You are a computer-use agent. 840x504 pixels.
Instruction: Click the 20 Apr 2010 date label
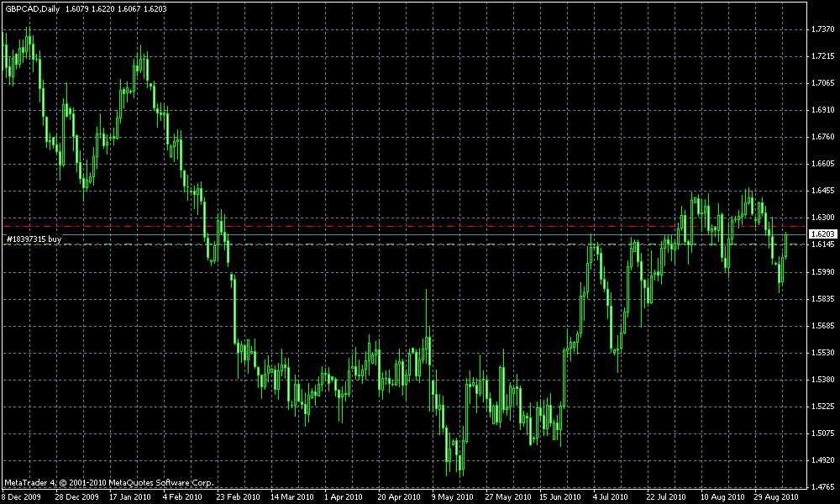click(399, 497)
